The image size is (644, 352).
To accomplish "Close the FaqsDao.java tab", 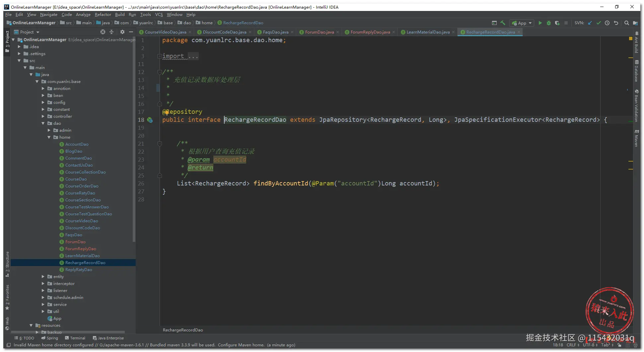I will click(292, 32).
